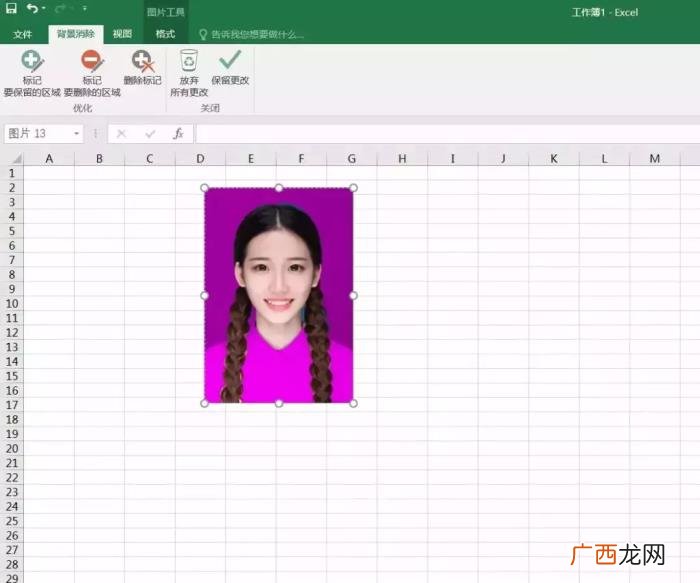Image resolution: width=700 pixels, height=583 pixels.
Task: Select column M header
Action: pyautogui.click(x=654, y=159)
